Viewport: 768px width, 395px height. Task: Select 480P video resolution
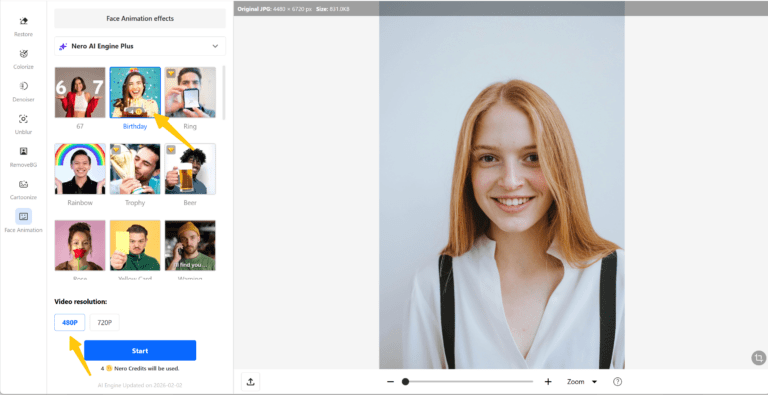pyautogui.click(x=70, y=322)
